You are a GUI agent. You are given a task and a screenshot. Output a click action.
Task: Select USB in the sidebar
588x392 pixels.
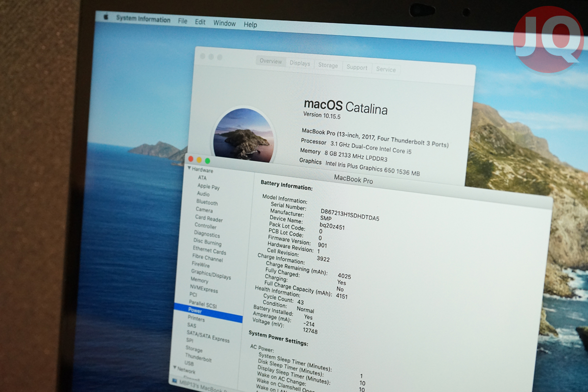[189, 364]
